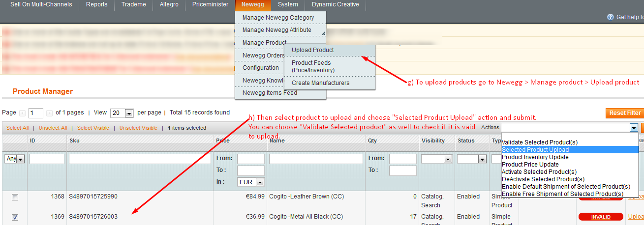Untick checkbox for product 1369

tap(15, 217)
